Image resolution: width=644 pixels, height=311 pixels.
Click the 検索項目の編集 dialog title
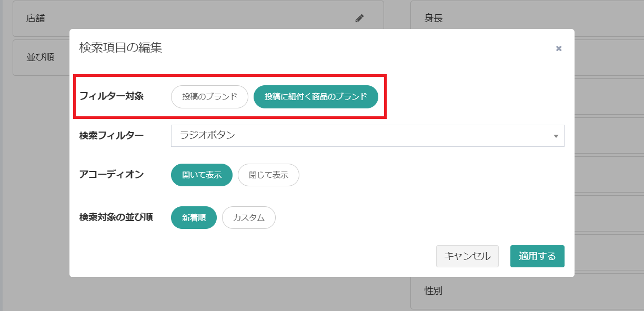click(120, 48)
